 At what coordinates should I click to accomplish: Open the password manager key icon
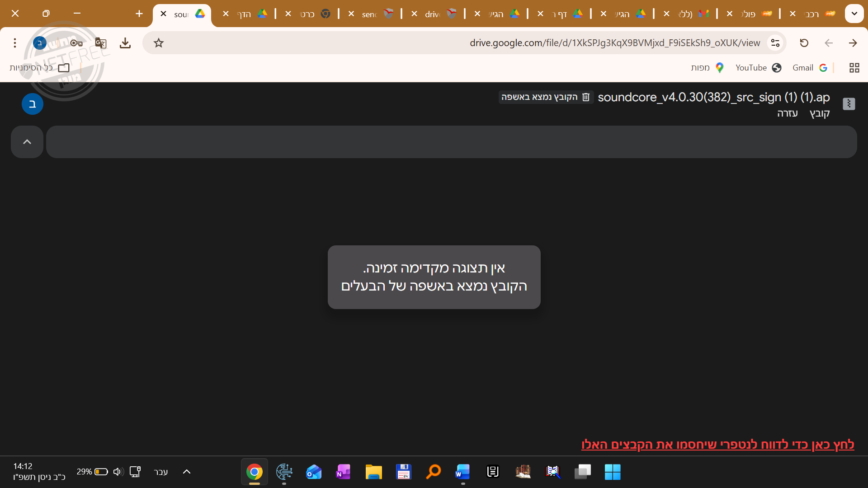pyautogui.click(x=76, y=43)
